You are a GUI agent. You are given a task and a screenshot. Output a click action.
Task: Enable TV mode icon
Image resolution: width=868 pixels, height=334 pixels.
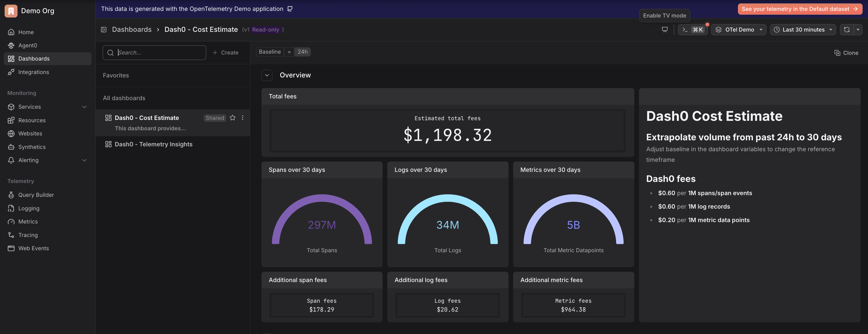click(664, 30)
